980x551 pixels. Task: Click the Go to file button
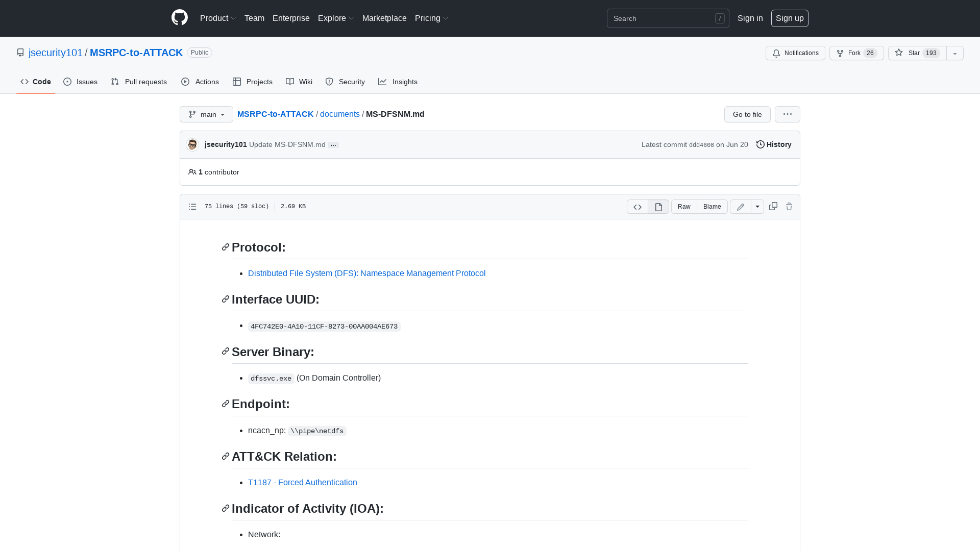pos(747,114)
